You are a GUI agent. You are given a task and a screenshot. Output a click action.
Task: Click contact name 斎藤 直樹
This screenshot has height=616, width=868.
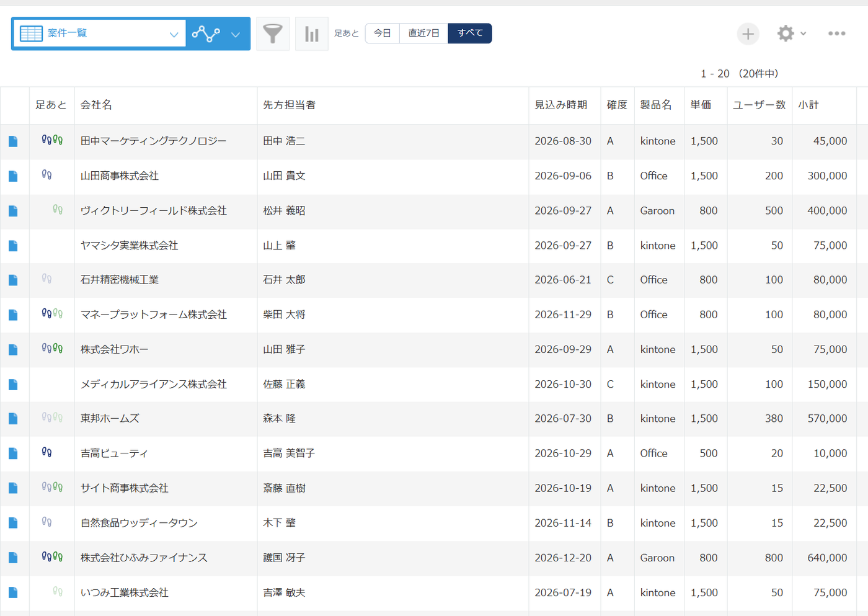pyautogui.click(x=285, y=488)
